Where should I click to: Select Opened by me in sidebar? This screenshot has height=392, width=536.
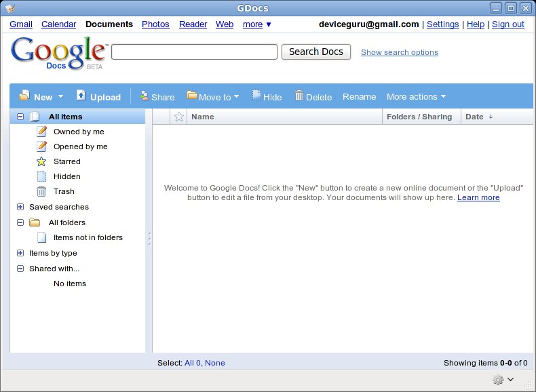pos(81,146)
